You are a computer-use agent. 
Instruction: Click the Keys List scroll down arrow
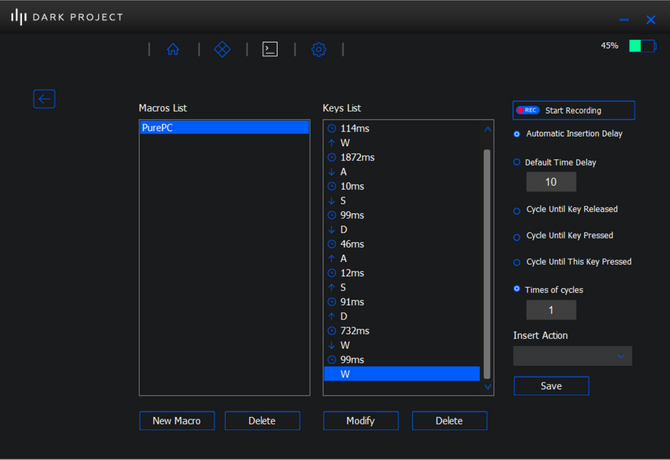(x=488, y=387)
